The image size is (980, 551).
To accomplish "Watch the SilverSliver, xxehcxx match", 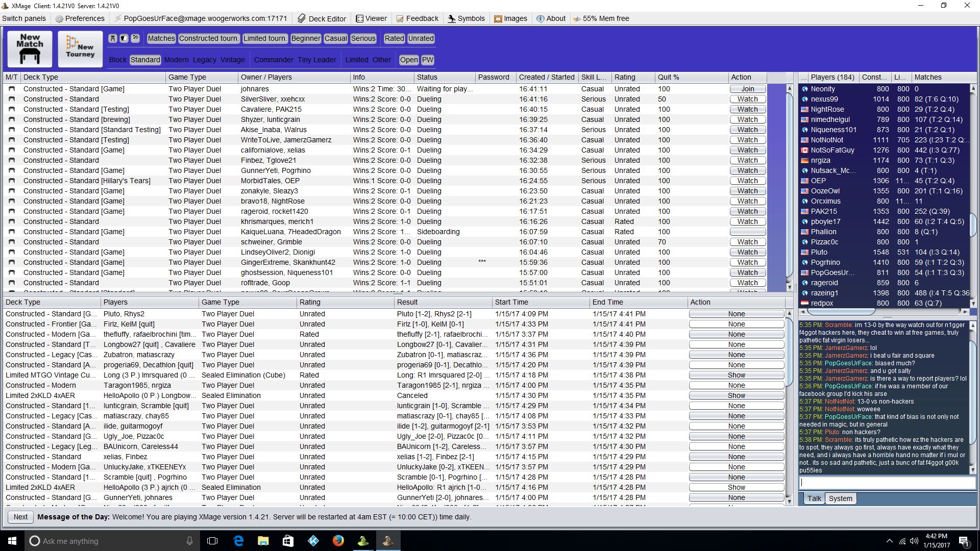I will coord(747,99).
